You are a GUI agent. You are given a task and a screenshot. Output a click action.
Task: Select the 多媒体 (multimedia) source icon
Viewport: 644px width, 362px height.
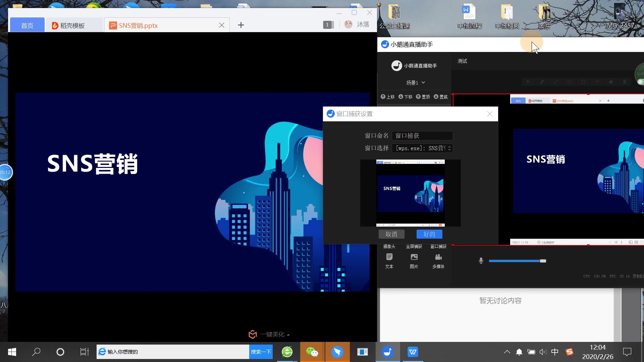coord(438,258)
